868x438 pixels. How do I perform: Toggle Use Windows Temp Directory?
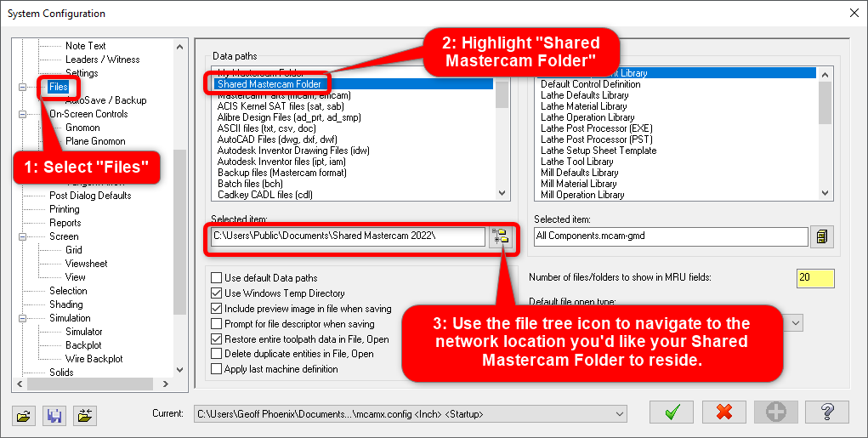pos(217,293)
